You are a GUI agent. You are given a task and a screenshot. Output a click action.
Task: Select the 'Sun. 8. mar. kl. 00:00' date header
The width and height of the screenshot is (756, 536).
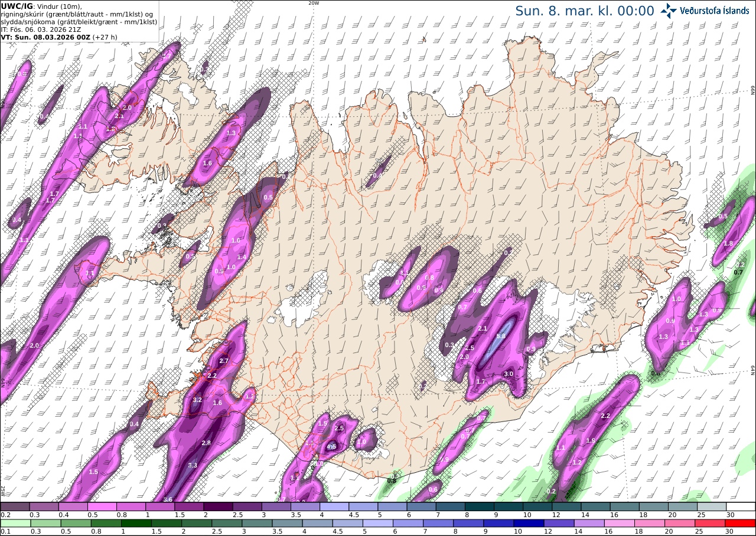click(585, 11)
